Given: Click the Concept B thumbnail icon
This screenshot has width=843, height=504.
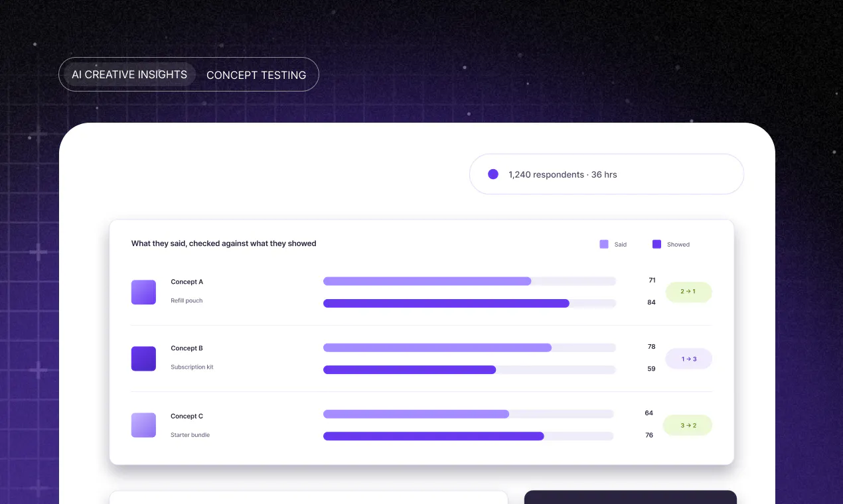Looking at the screenshot, I should click(143, 358).
